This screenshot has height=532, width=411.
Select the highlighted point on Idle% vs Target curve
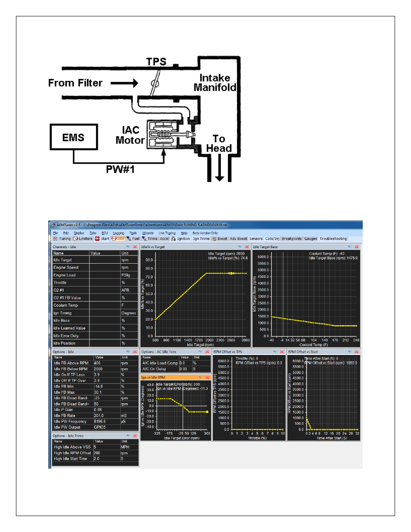(x=231, y=273)
